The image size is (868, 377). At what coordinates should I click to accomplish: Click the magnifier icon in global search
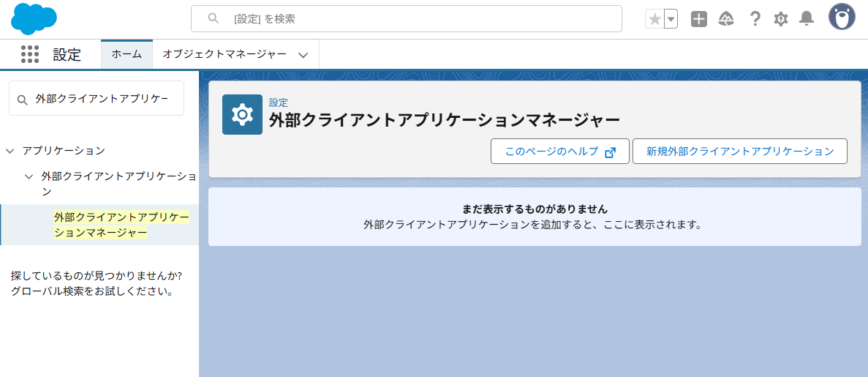pos(213,19)
